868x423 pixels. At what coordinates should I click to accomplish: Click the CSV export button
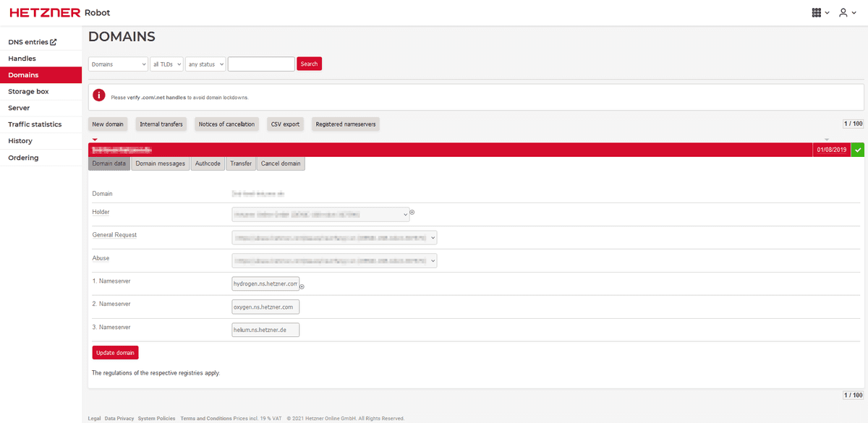click(x=285, y=124)
